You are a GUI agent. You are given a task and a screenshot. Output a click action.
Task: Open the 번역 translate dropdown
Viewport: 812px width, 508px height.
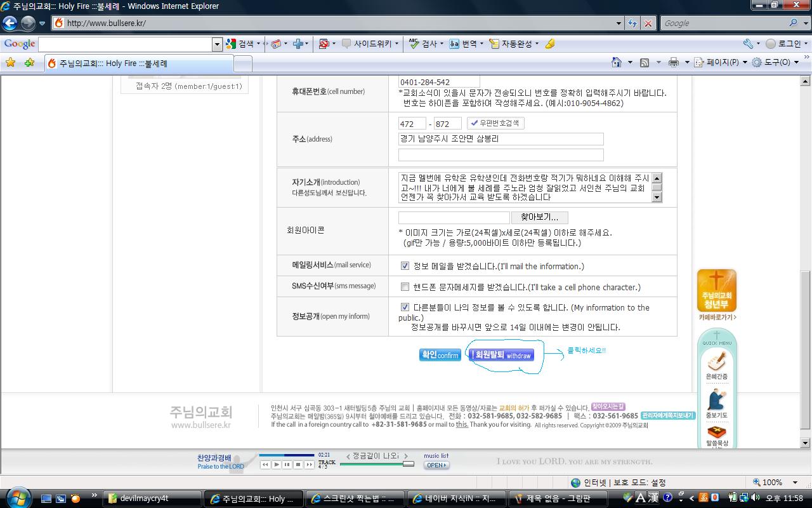click(481, 44)
